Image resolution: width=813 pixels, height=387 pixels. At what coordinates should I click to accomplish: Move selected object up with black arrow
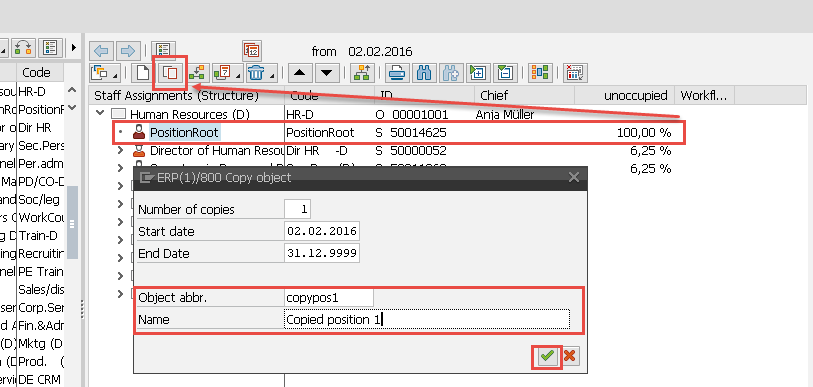click(x=300, y=73)
